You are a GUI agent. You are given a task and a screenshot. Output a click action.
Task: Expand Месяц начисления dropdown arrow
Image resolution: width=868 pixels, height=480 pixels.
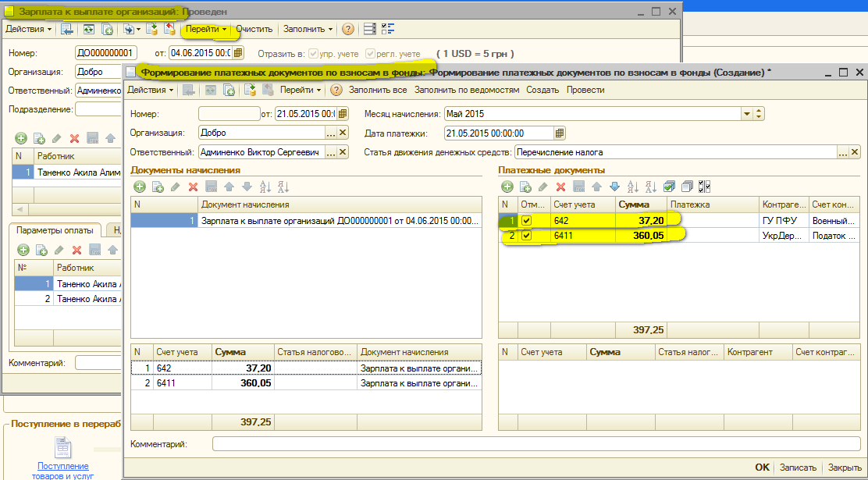[747, 114]
